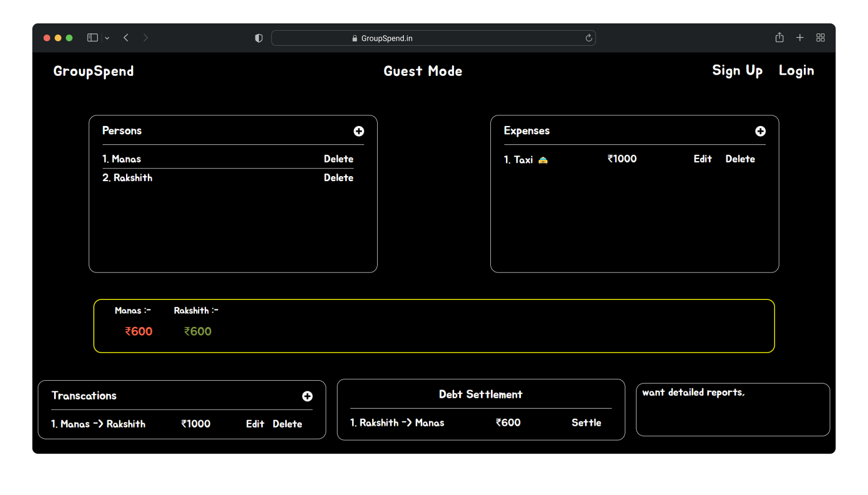Viewport: 868px width, 495px height.
Task: Delete the person Rakshith
Action: pos(338,178)
